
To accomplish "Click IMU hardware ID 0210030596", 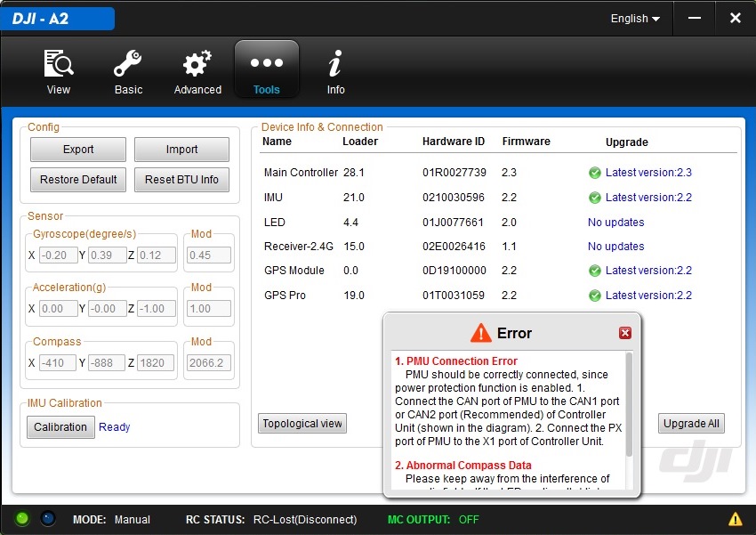I will tap(454, 198).
